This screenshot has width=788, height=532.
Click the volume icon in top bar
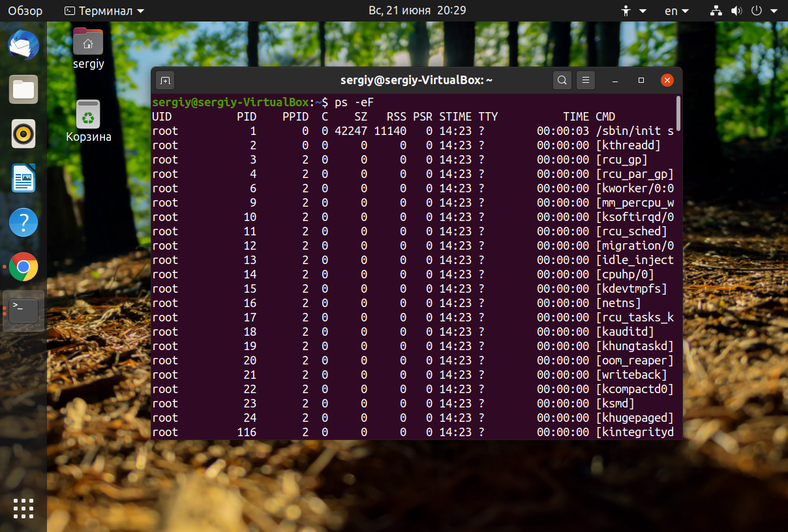tap(736, 10)
